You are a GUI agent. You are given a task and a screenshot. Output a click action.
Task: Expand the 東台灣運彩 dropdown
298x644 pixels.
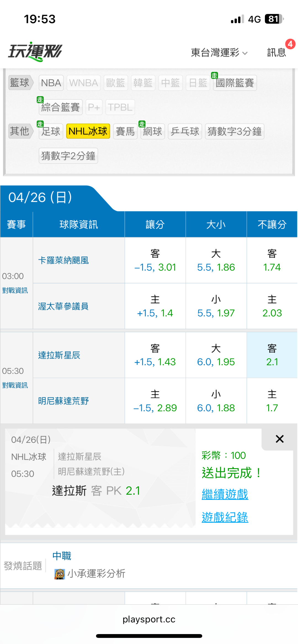tap(219, 52)
